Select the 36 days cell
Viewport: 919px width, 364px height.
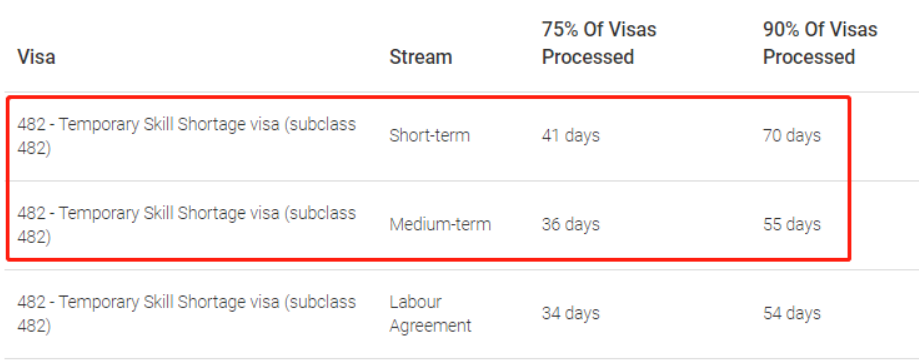pos(570,225)
